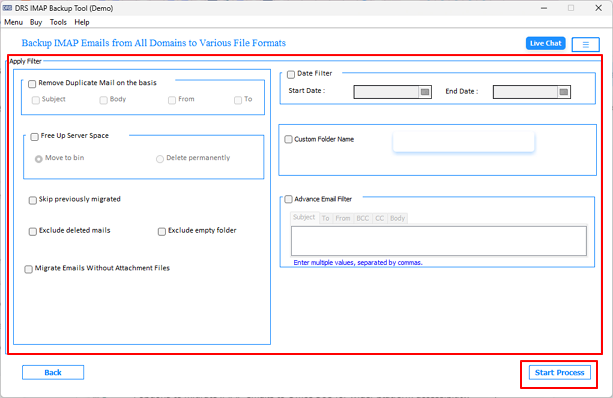Tick the To duplicate checkbox
Image resolution: width=613 pixels, height=398 pixels.
tap(238, 100)
